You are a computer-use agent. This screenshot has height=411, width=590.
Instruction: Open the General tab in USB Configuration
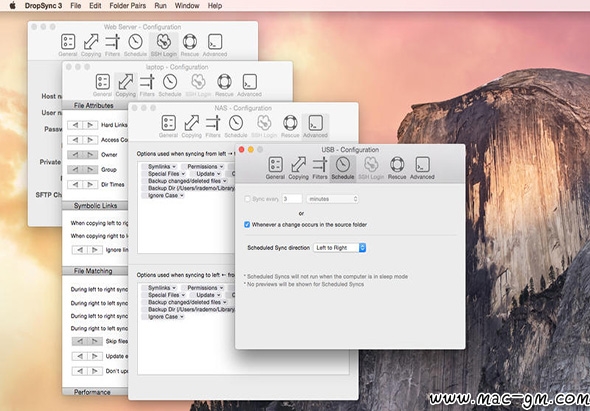click(275, 168)
